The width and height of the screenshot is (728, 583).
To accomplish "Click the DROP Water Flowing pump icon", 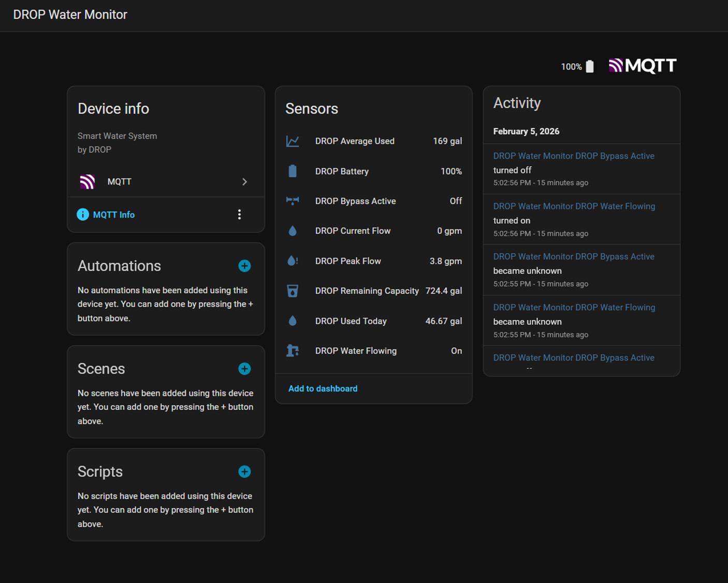I will tap(293, 351).
